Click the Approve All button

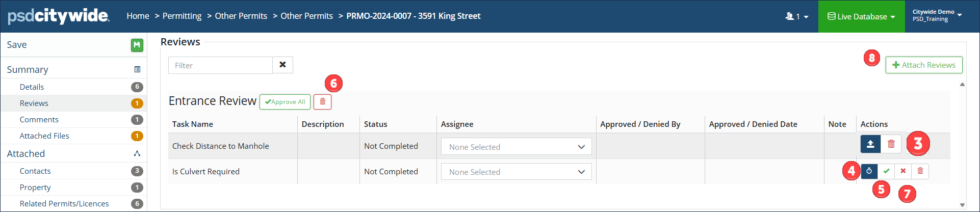[285, 102]
